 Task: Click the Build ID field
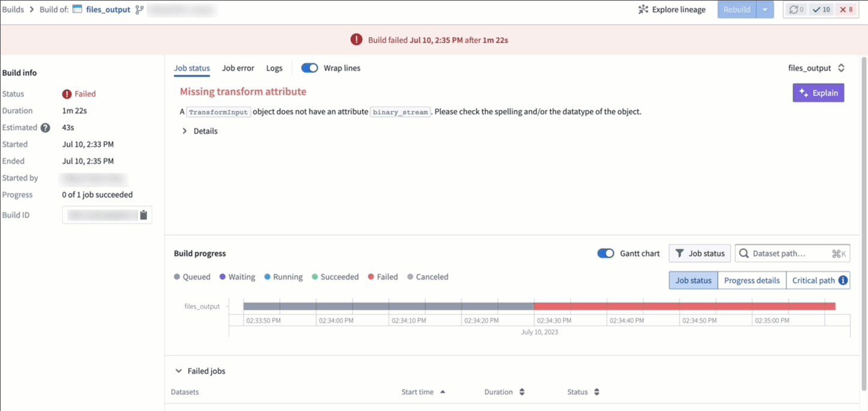coord(107,215)
